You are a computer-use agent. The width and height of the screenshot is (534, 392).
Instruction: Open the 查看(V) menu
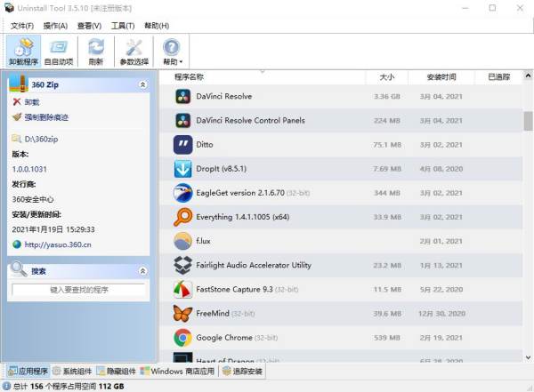click(89, 26)
